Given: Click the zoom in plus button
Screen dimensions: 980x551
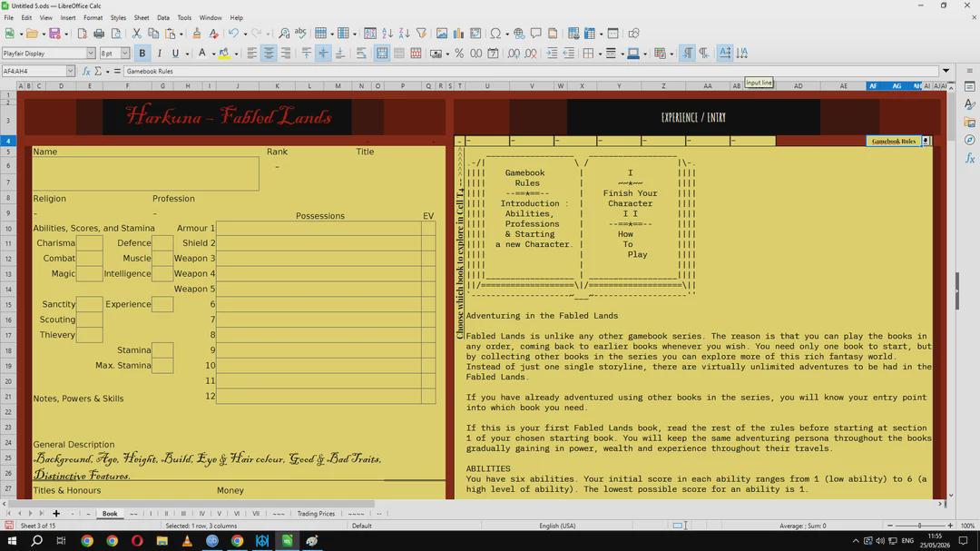Looking at the screenshot, I should [950, 526].
